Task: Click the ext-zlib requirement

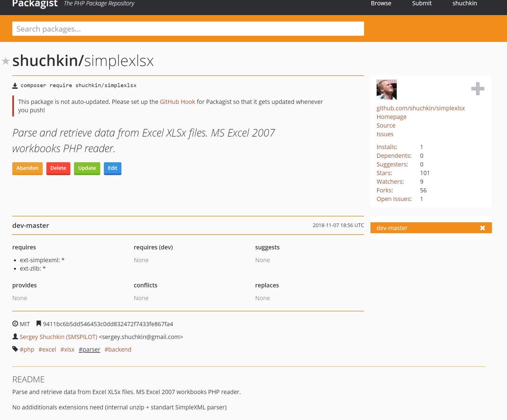Action: point(33,269)
